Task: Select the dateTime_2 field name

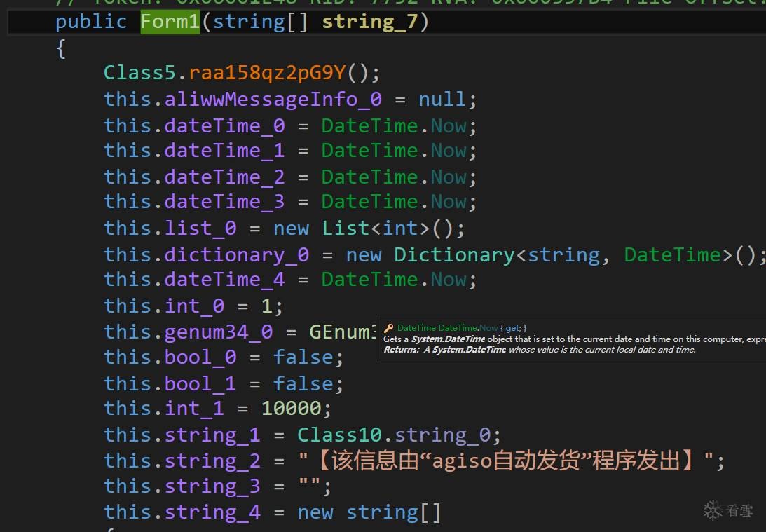Action: 224,177
